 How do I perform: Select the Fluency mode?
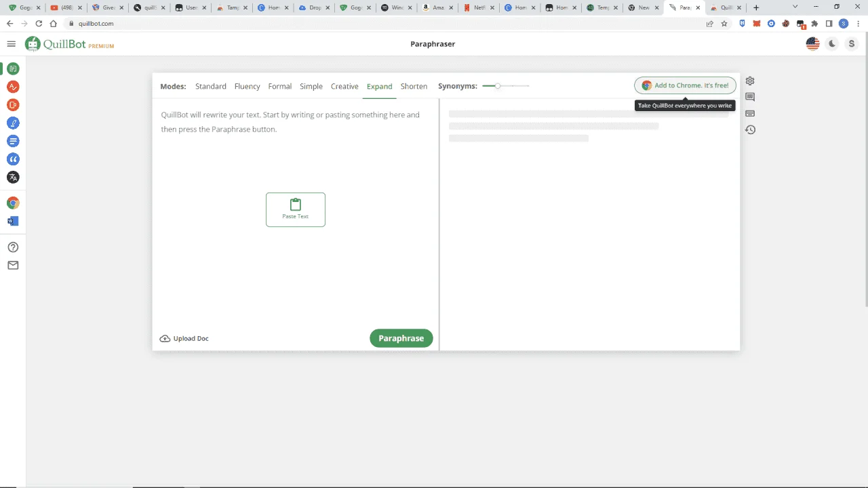click(248, 86)
